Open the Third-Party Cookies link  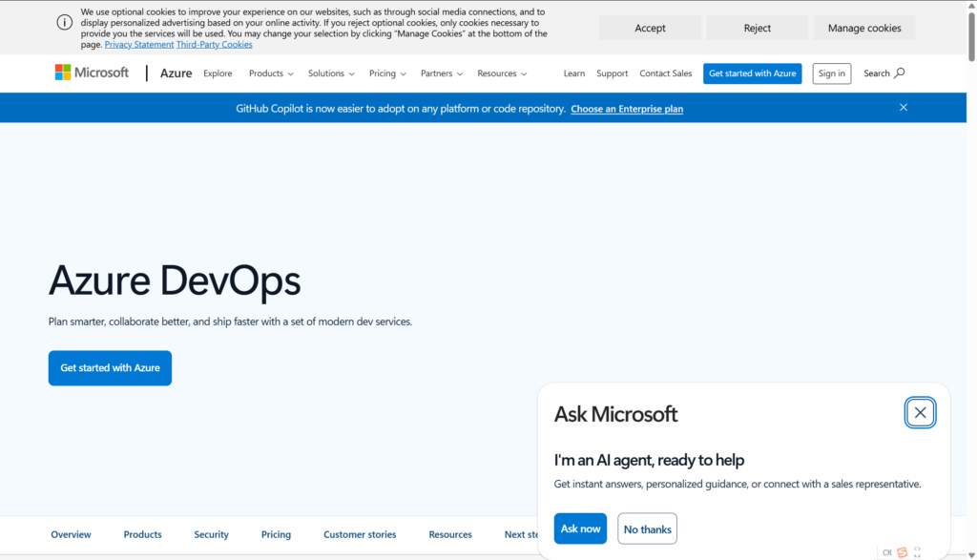point(215,45)
